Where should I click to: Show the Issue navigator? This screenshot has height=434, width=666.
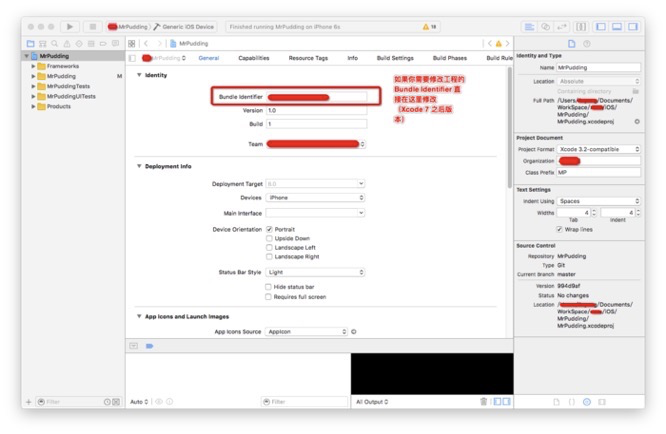point(67,43)
